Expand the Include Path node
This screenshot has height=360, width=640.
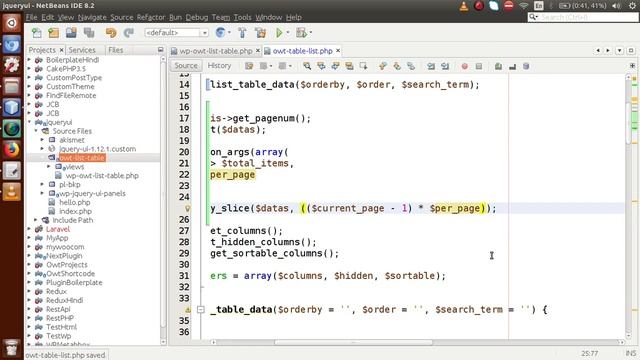click(36, 220)
